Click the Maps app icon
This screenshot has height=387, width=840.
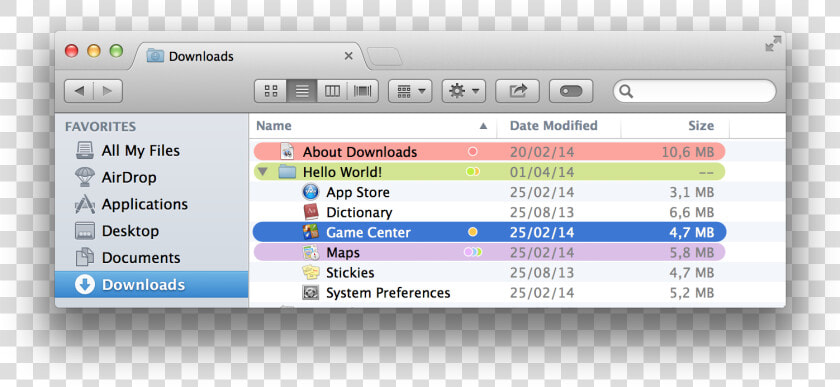tap(311, 252)
